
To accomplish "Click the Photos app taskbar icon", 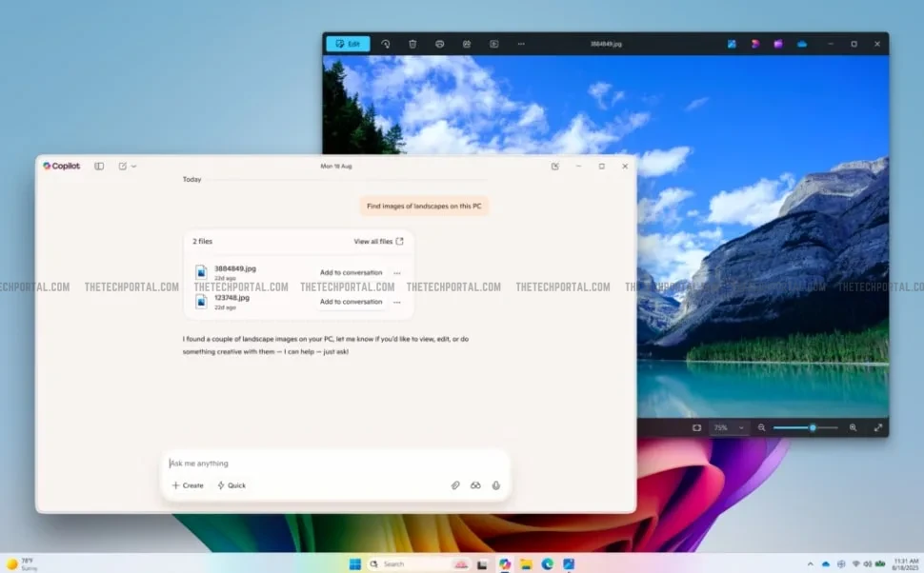I will point(569,564).
